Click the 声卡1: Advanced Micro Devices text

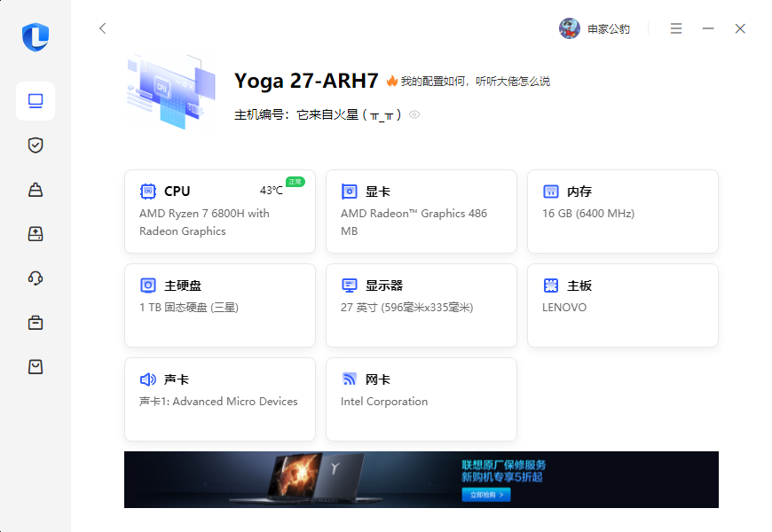[x=218, y=401]
